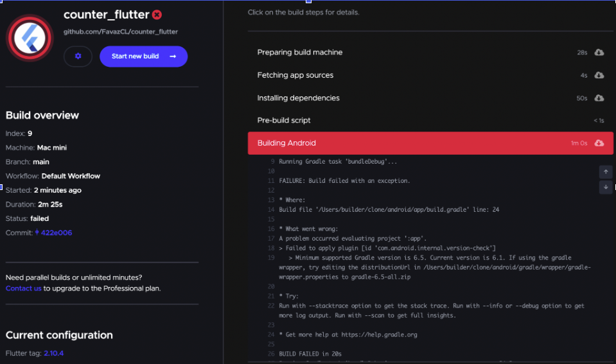Click log line '* Try:'
Viewport: 616px width, 364px height.
tap(288, 296)
